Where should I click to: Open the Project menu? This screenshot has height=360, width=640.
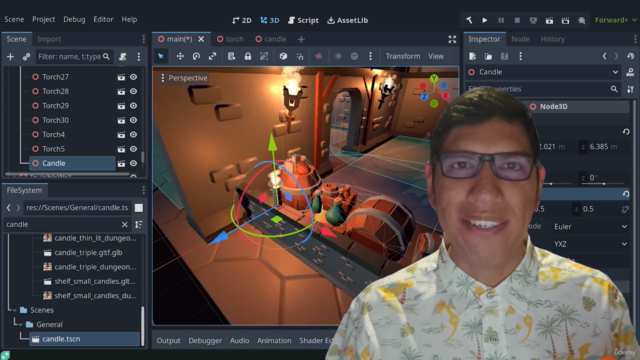(x=44, y=20)
